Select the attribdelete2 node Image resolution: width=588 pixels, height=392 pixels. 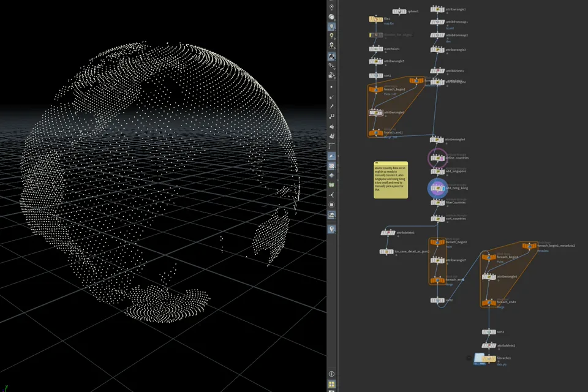pyautogui.click(x=489, y=345)
